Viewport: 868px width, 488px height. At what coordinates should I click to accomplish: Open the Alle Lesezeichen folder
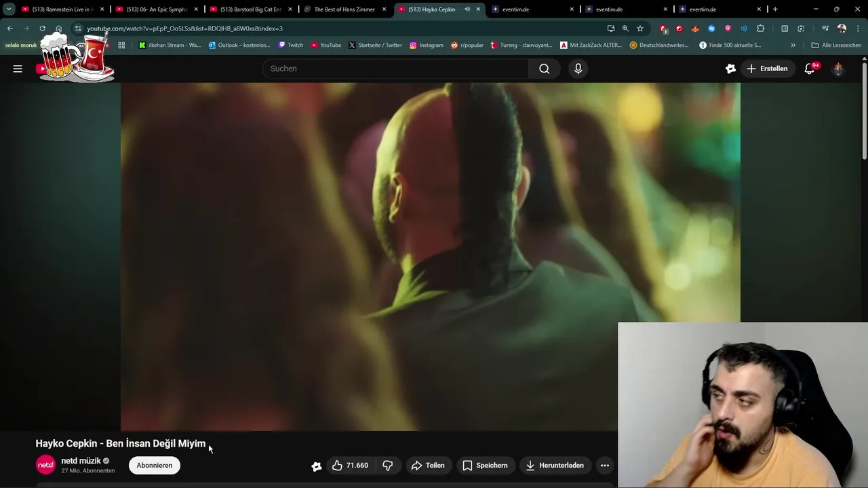(x=836, y=45)
